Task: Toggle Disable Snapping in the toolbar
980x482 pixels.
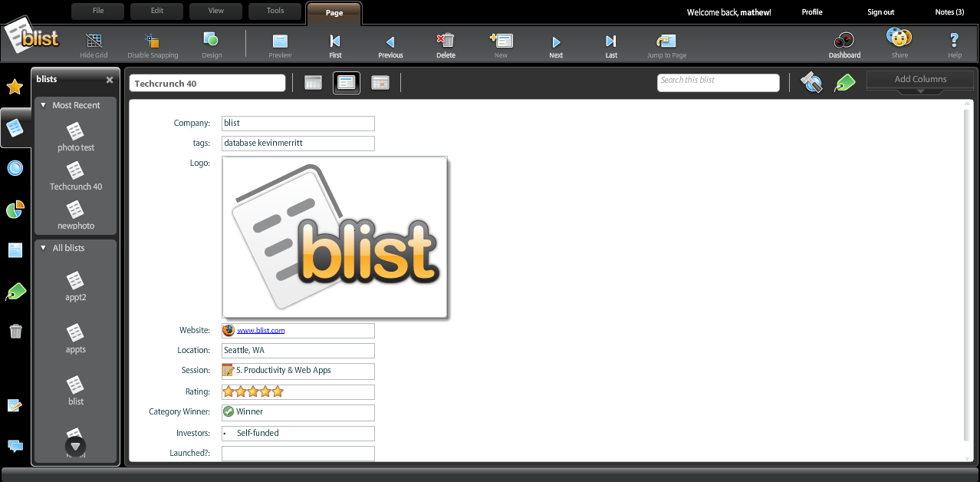Action: [153, 41]
